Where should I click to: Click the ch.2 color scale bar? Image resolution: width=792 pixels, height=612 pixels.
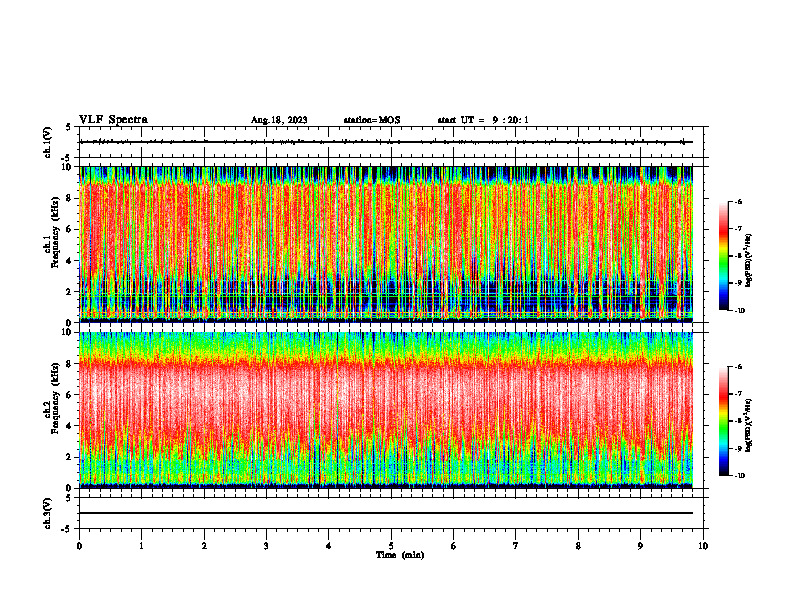click(723, 421)
